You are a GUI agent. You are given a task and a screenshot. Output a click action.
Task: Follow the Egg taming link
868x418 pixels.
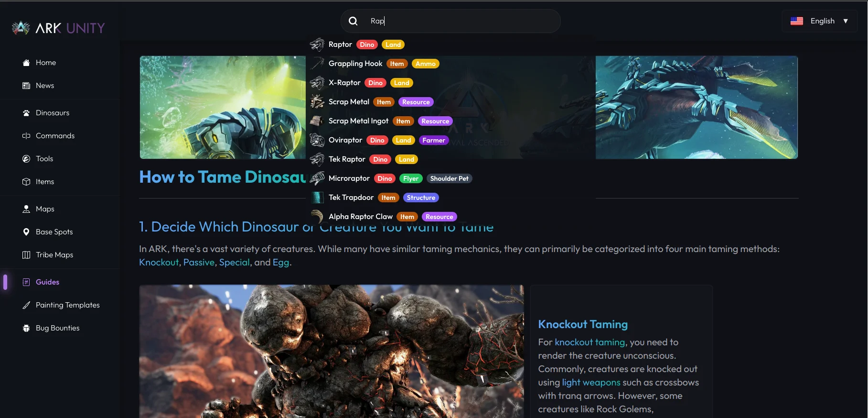280,263
